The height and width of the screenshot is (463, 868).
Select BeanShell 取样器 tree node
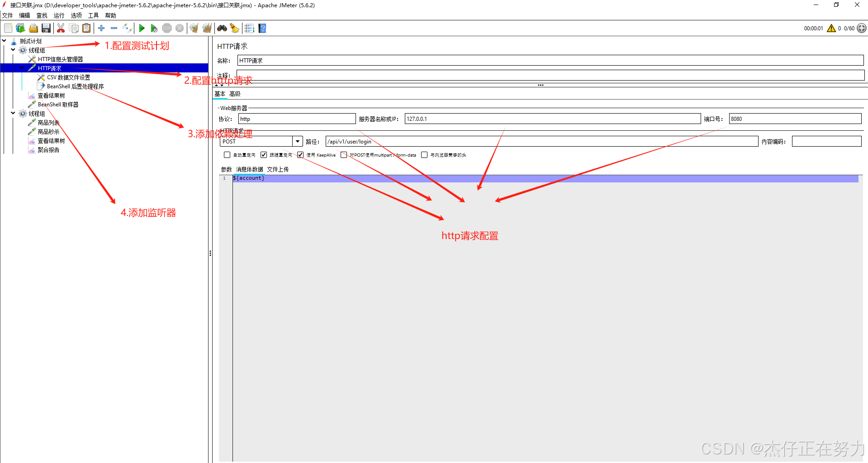coord(58,105)
